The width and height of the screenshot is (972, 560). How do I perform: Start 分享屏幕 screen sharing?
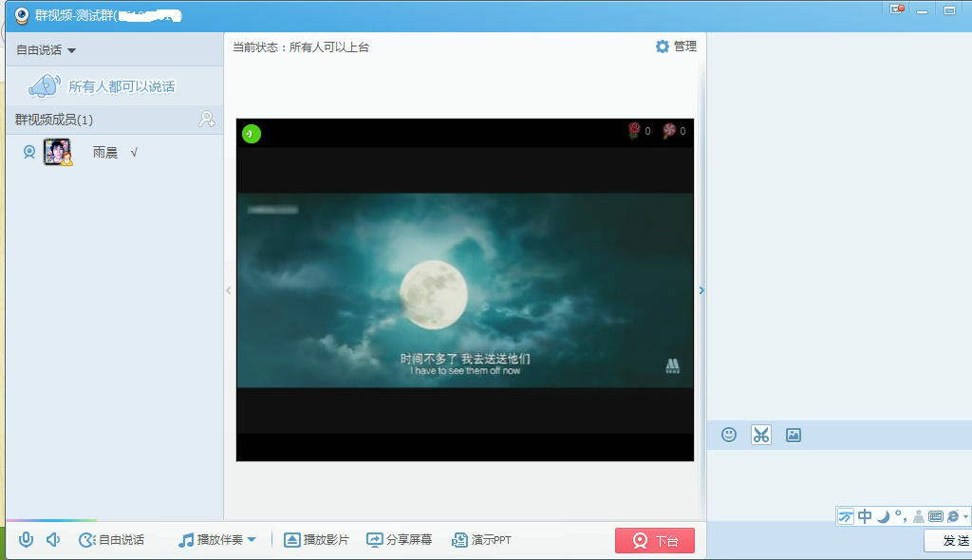point(400,539)
